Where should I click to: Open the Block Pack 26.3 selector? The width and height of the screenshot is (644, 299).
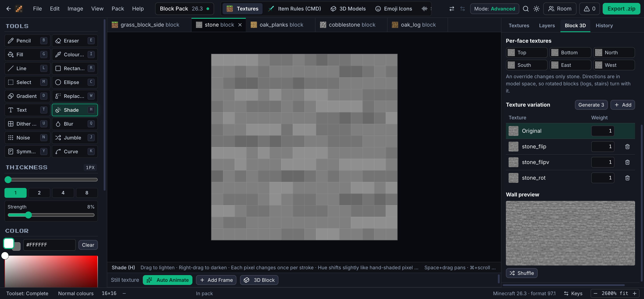(185, 9)
